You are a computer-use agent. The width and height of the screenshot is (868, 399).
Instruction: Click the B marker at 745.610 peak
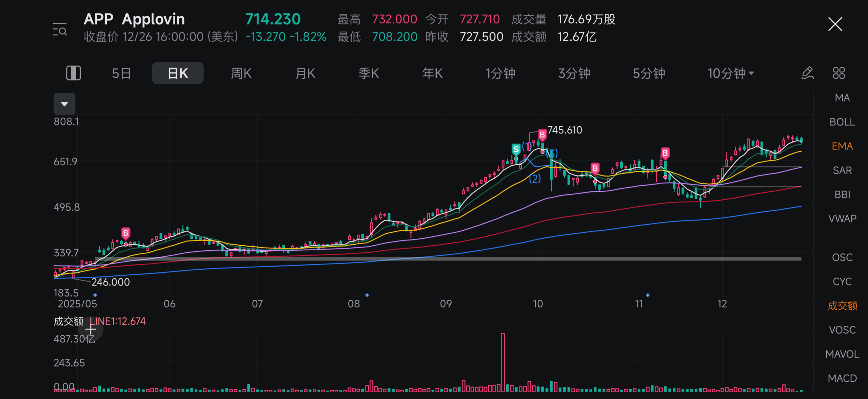click(x=542, y=135)
